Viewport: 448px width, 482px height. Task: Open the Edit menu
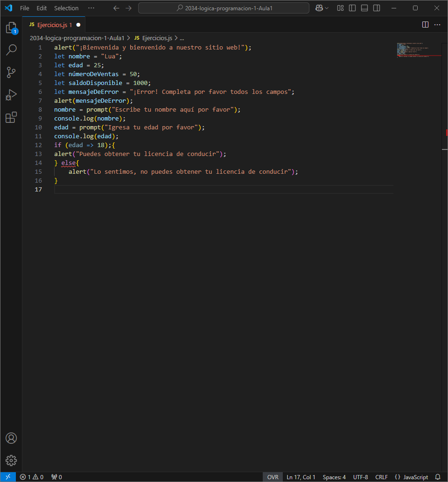(42, 8)
